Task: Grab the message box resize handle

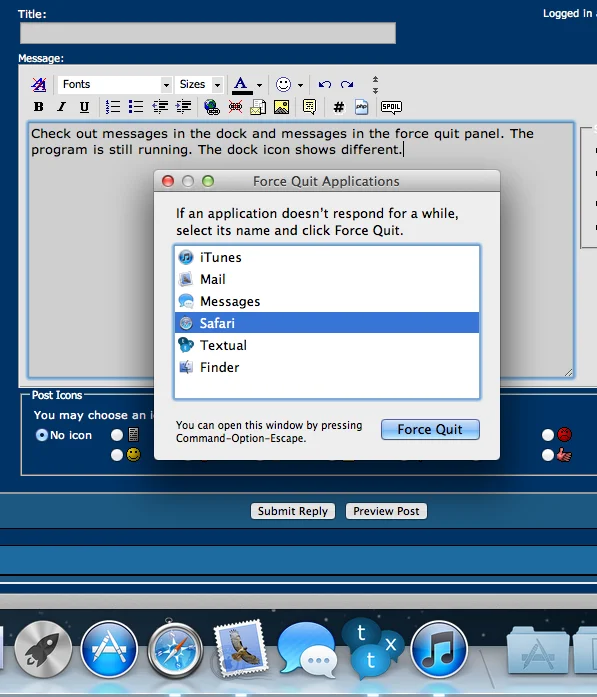Action: pos(569,373)
